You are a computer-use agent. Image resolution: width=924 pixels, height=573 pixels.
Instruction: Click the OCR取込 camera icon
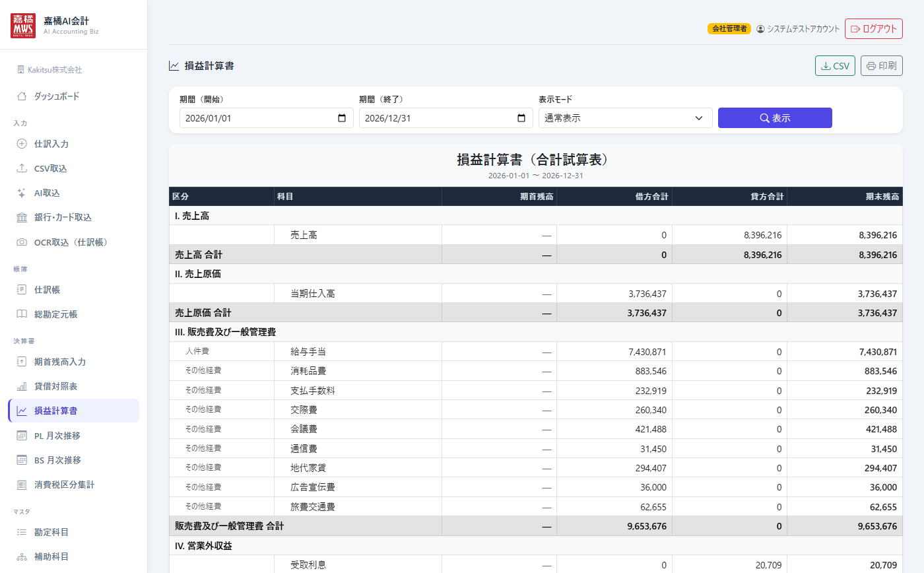tap(22, 242)
